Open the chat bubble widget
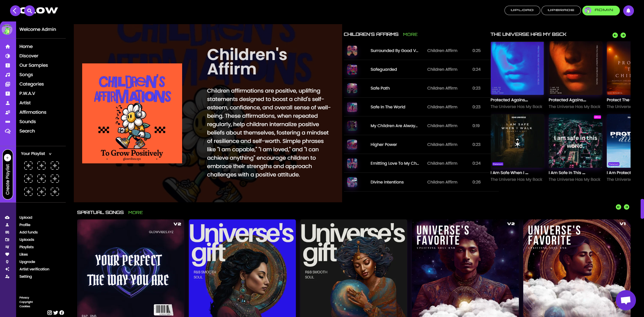This screenshot has height=317, width=644. (x=626, y=300)
